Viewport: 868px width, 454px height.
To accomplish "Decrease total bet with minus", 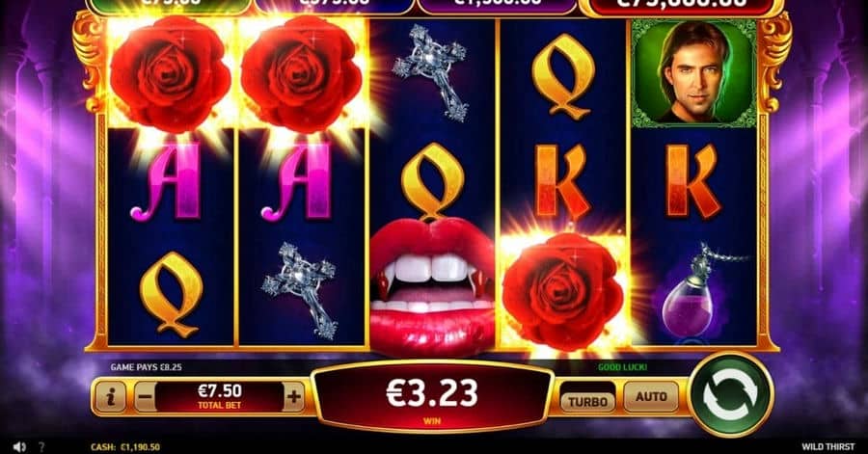I will [x=145, y=397].
